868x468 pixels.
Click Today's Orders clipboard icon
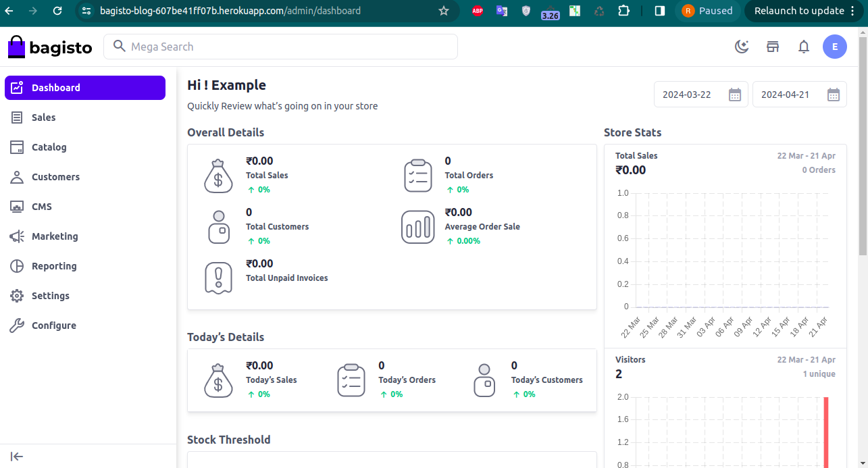[x=351, y=381]
